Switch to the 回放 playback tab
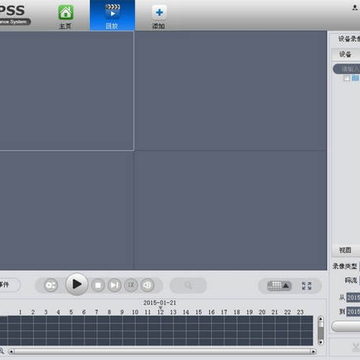This screenshot has width=360, height=360. pos(112,15)
